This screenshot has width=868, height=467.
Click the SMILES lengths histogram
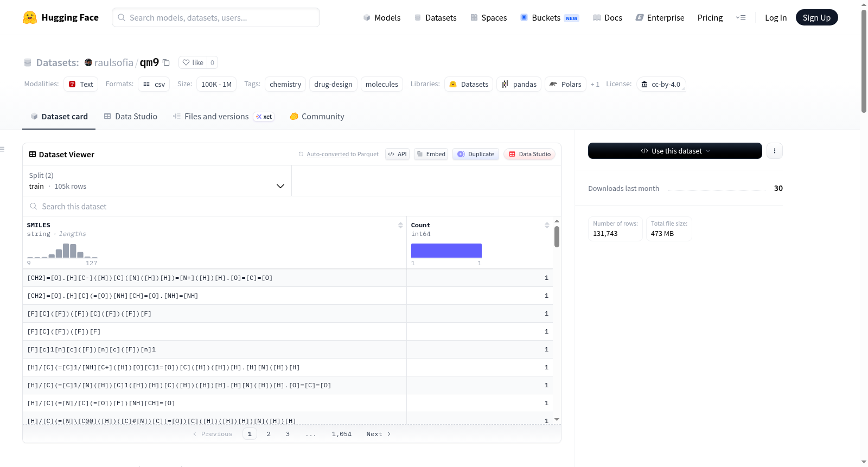click(62, 251)
